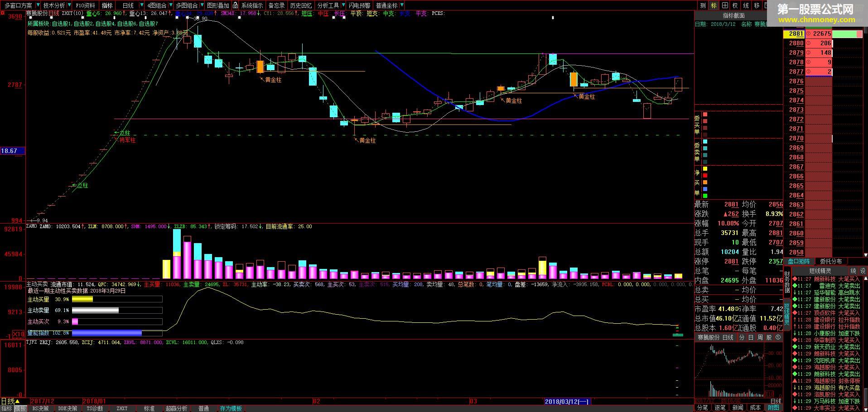Click the circled 1 icon in mini chart
The image size is (868, 412).
[x=778, y=338]
